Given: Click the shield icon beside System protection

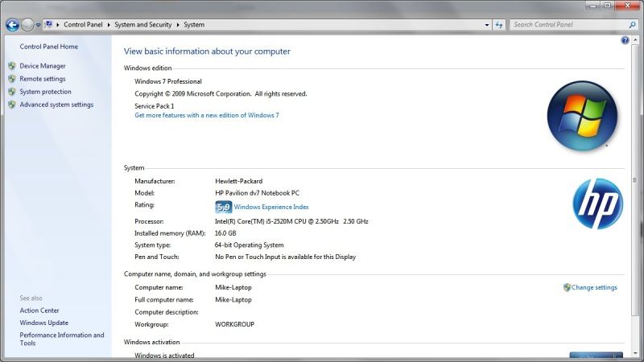Looking at the screenshot, I should click(x=12, y=92).
